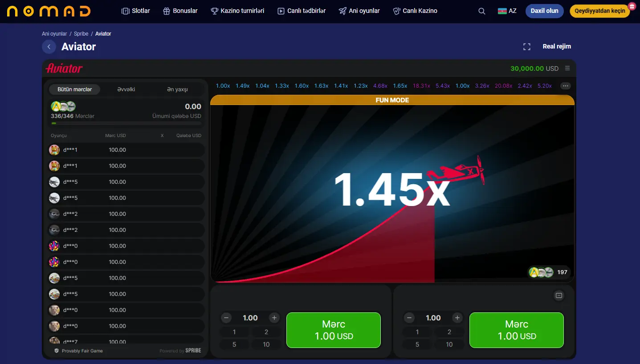Open the Spribe breadcrumb link
Image resolution: width=640 pixels, height=364 pixels.
point(81,34)
